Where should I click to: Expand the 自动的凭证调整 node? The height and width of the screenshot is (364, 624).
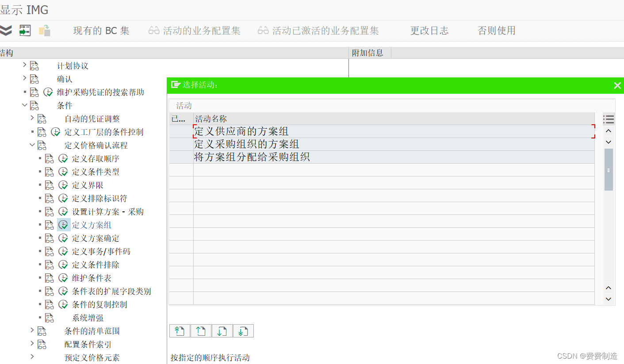[32, 118]
